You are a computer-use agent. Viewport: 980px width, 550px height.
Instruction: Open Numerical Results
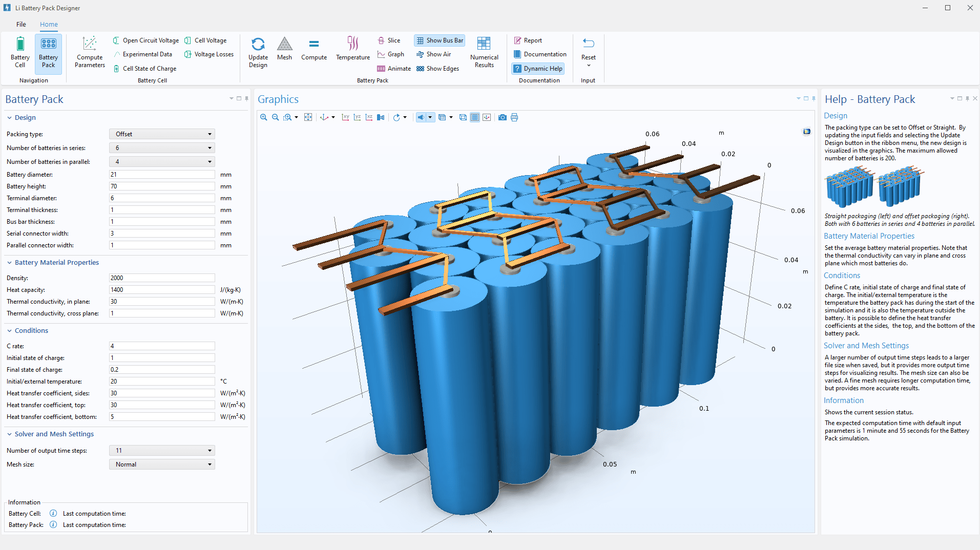pyautogui.click(x=483, y=51)
